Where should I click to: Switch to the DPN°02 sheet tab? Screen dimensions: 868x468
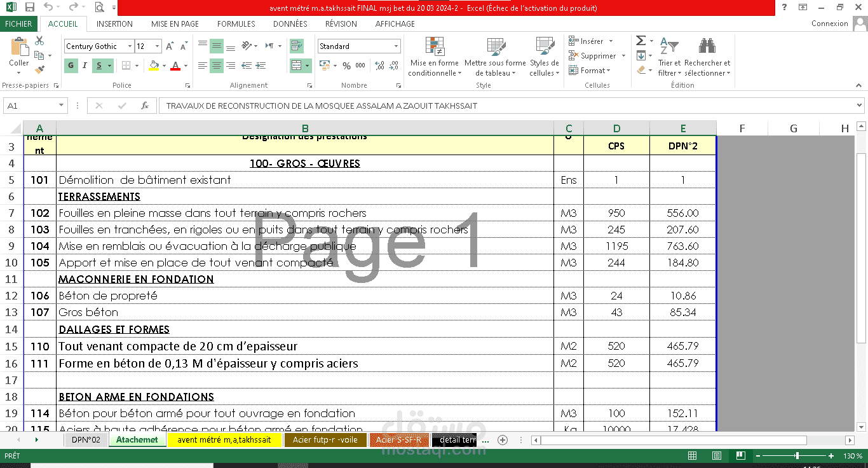[x=86, y=440]
